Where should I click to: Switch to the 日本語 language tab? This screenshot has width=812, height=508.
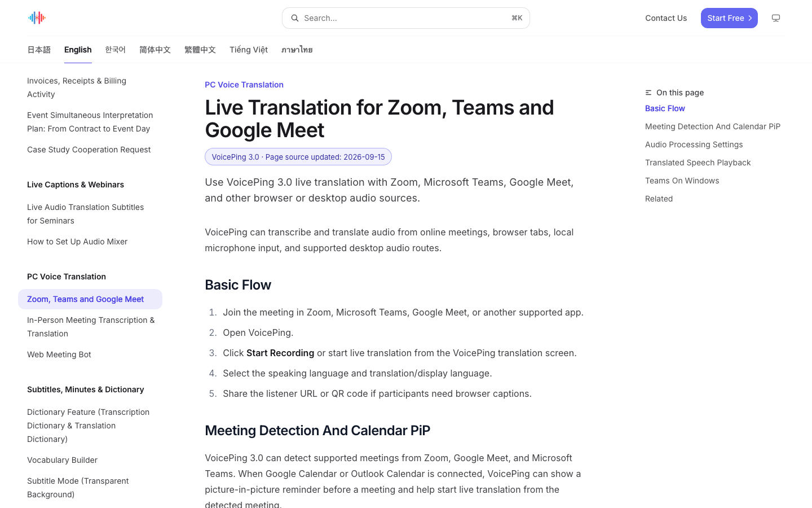pos(39,50)
